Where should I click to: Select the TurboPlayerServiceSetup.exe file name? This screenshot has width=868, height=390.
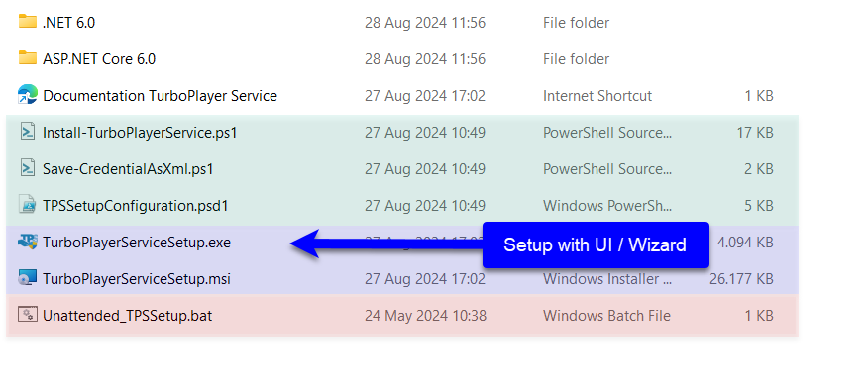click(x=137, y=243)
